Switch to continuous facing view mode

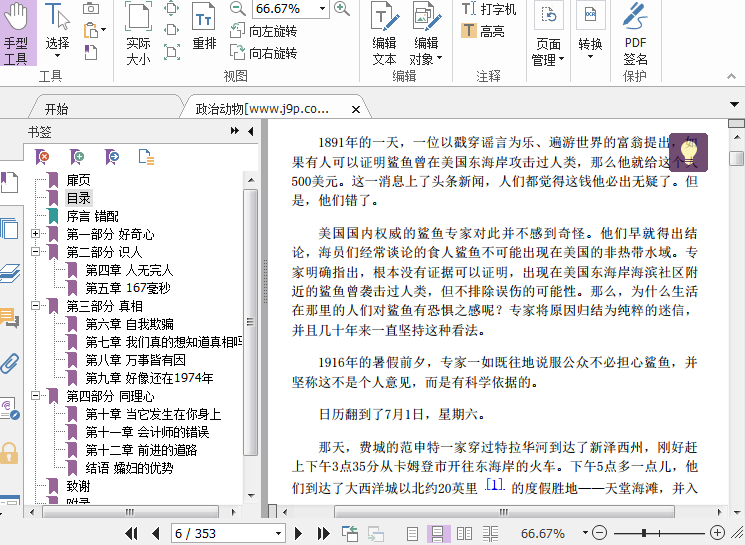point(490,534)
